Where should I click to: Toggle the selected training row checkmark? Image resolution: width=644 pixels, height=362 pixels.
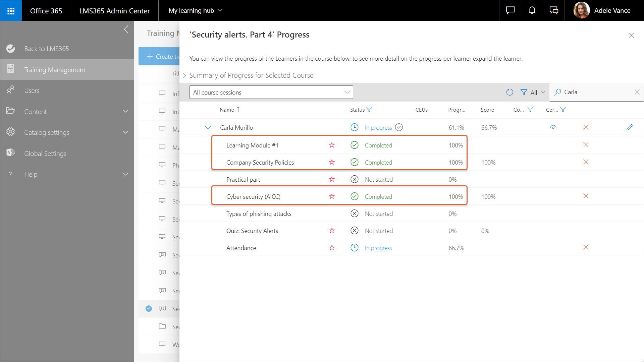tap(149, 309)
